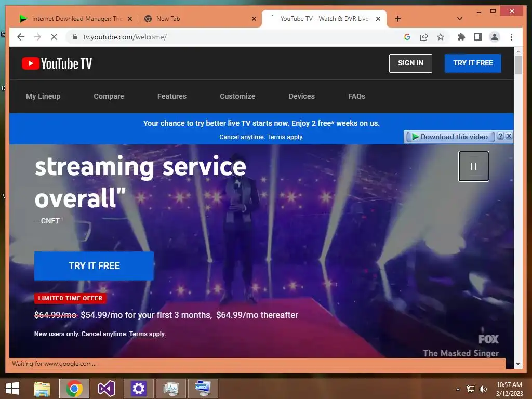The image size is (532, 399).
Task: Click the YouTube TV logo
Action: (x=57, y=63)
